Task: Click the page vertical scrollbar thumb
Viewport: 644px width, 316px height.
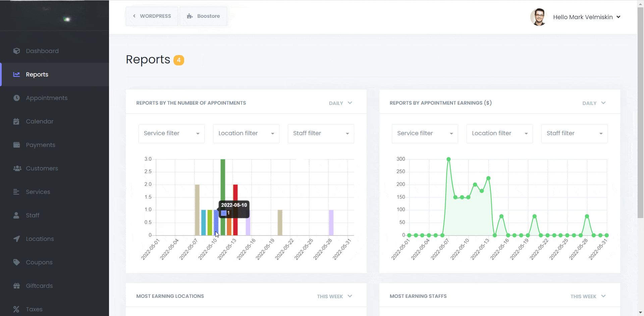Action: tap(640, 111)
